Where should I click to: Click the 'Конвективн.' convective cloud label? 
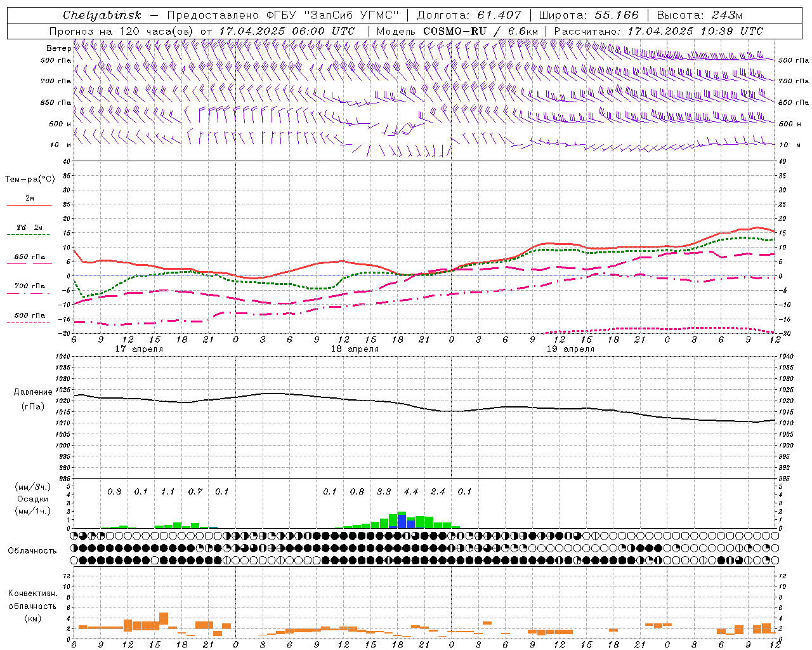tap(32, 594)
